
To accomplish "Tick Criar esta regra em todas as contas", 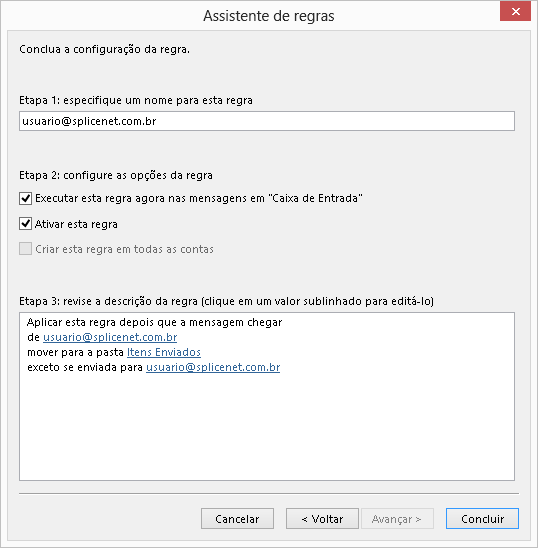I will [26, 249].
